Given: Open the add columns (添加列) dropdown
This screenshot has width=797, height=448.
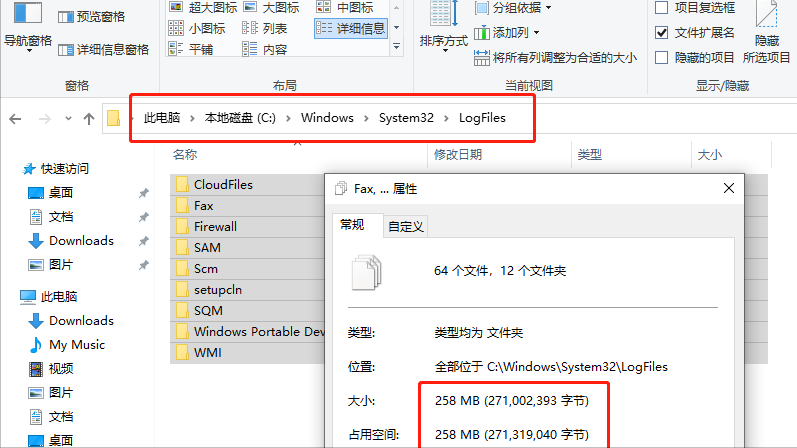Looking at the screenshot, I should (506, 33).
